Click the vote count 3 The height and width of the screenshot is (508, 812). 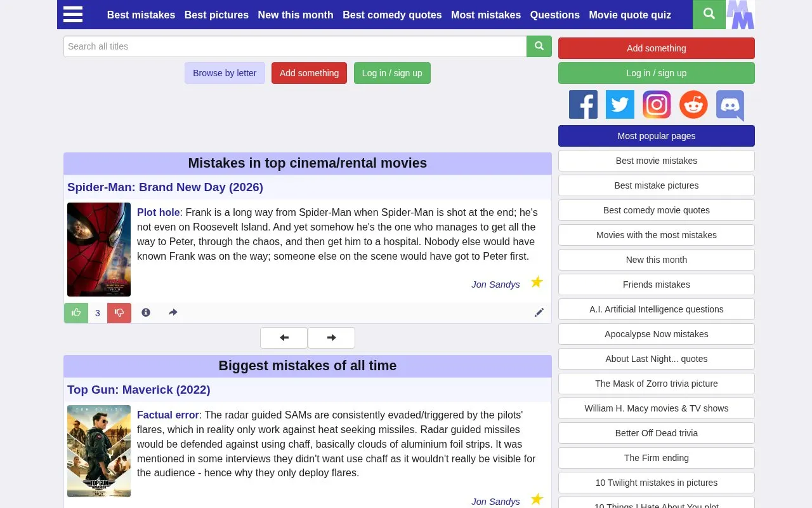point(98,313)
